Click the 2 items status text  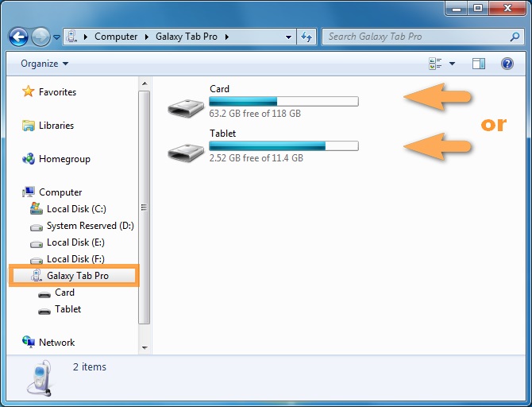pyautogui.click(x=90, y=367)
